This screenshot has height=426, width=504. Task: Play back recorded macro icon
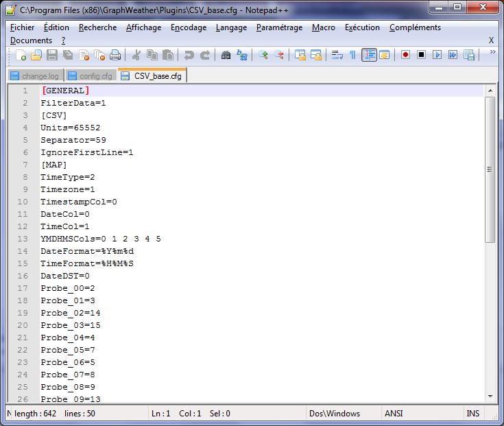point(437,55)
